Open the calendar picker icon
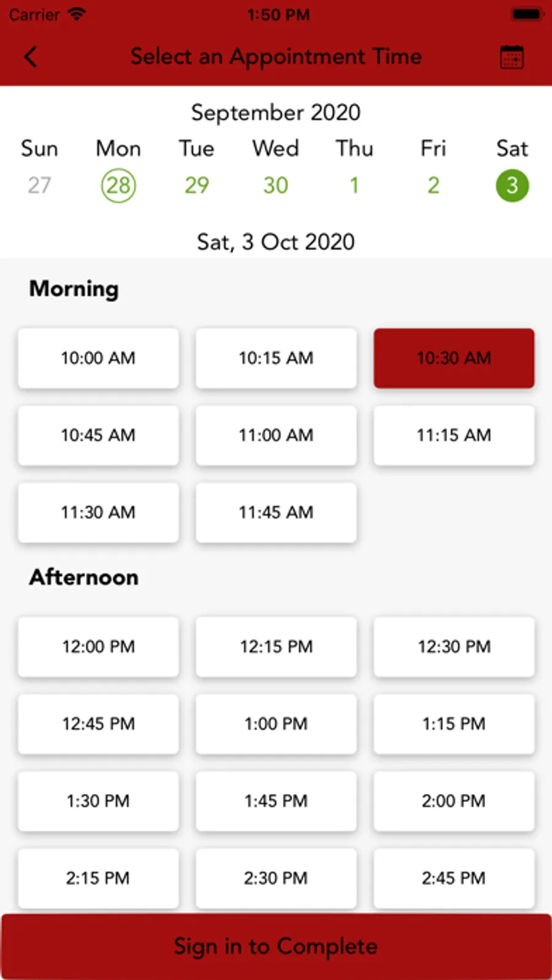 point(511,58)
